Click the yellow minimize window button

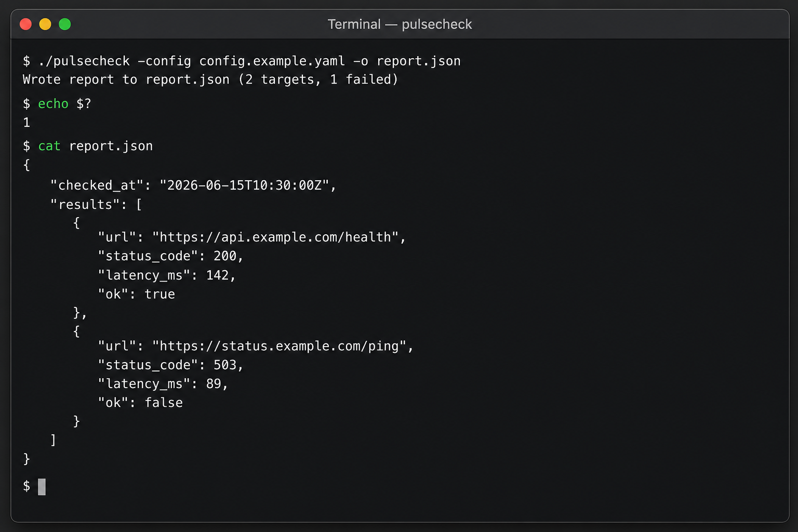(x=45, y=24)
